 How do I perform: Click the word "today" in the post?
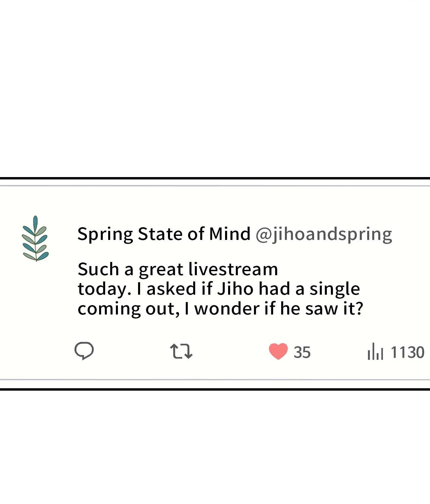(x=103, y=290)
